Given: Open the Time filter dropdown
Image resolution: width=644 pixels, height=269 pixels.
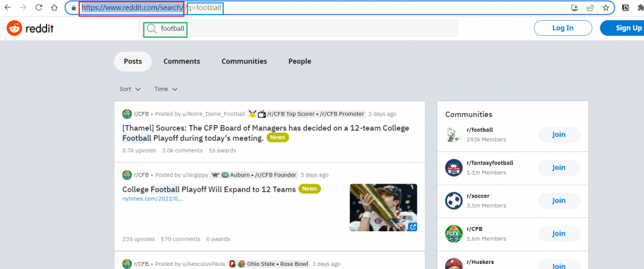Looking at the screenshot, I should click(166, 89).
